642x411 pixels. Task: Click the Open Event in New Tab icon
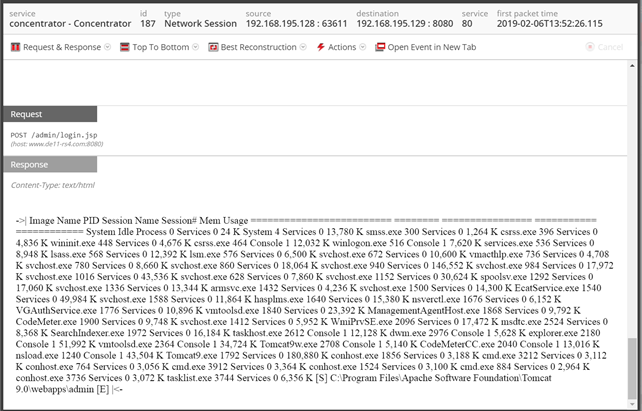click(x=381, y=47)
